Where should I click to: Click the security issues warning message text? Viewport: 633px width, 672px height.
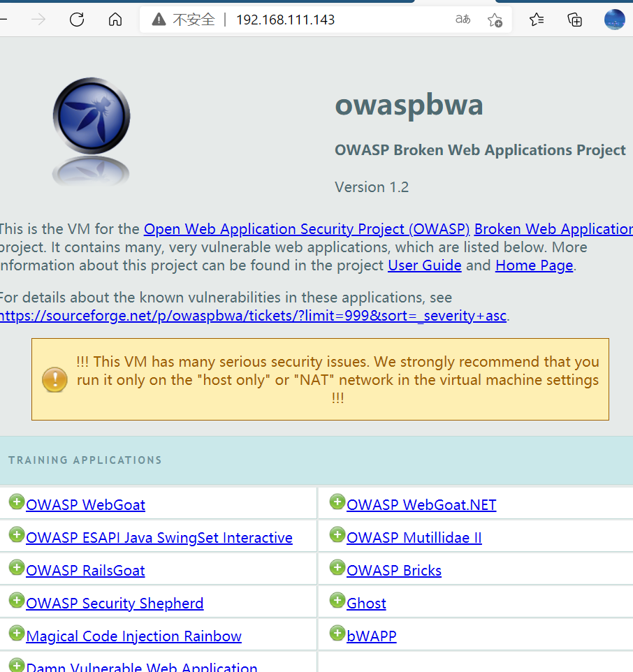coord(337,380)
